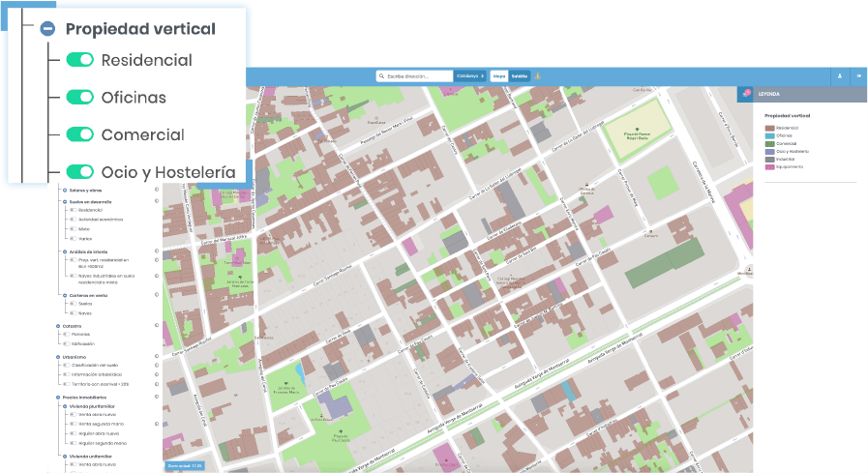Click the Plaça de Ramon Roigé park marker

click(x=637, y=130)
